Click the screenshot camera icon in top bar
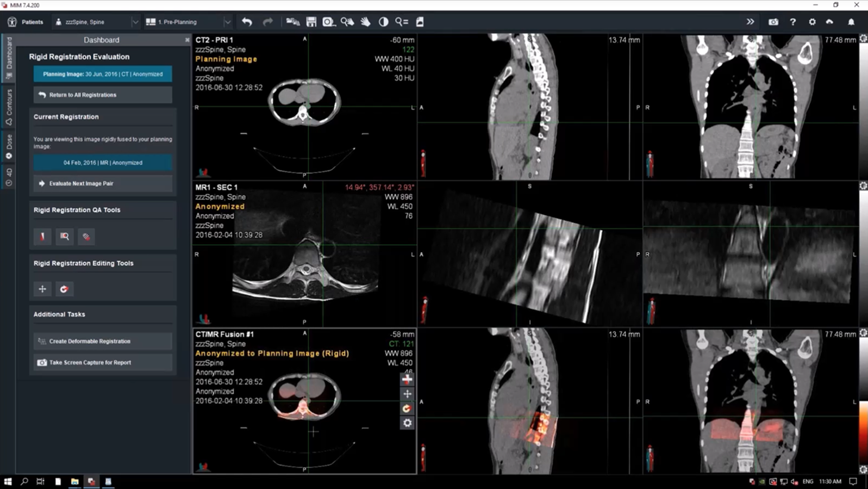868x489 pixels. (773, 22)
